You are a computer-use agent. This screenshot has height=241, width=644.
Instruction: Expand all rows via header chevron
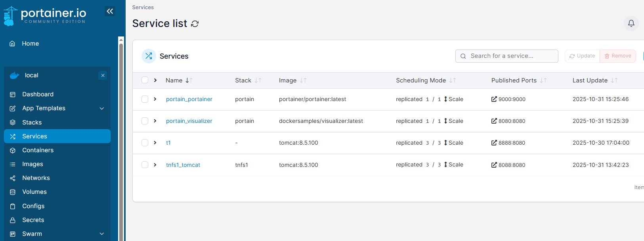coord(155,80)
